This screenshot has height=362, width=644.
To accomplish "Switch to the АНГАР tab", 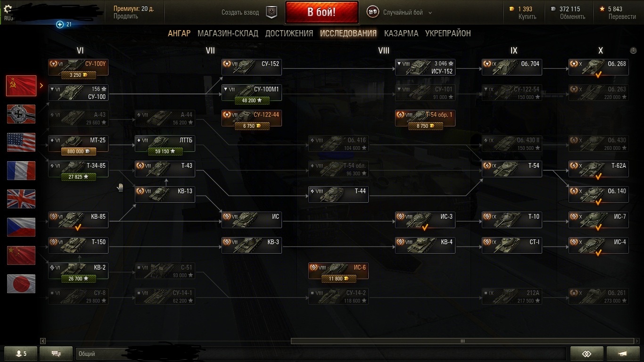I will coord(179,33).
